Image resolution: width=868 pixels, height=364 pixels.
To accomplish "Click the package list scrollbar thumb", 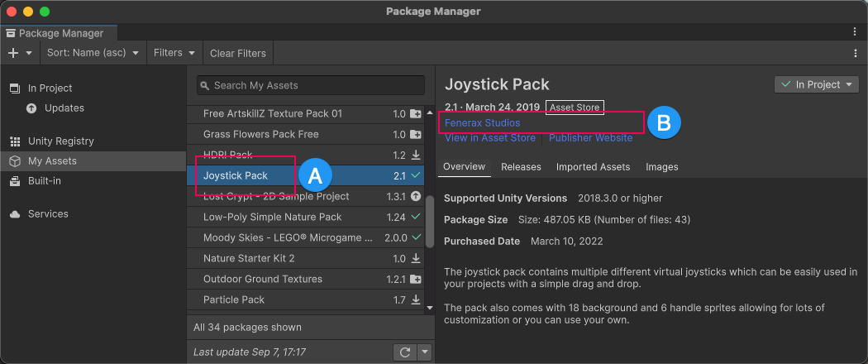I will click(x=429, y=222).
